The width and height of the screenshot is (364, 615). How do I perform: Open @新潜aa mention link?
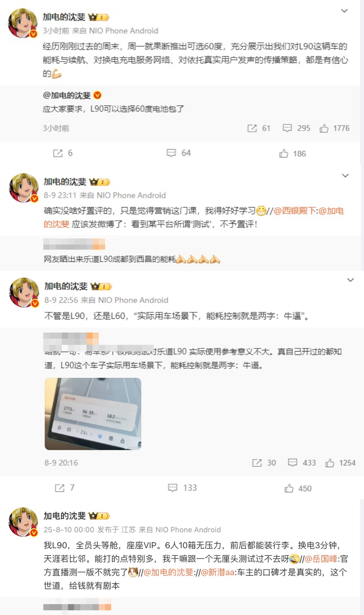coord(218,572)
